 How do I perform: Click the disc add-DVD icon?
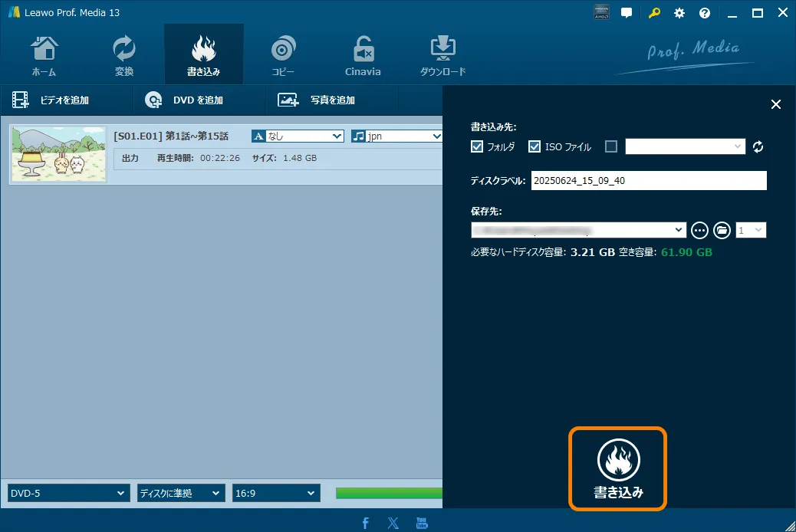pos(153,100)
